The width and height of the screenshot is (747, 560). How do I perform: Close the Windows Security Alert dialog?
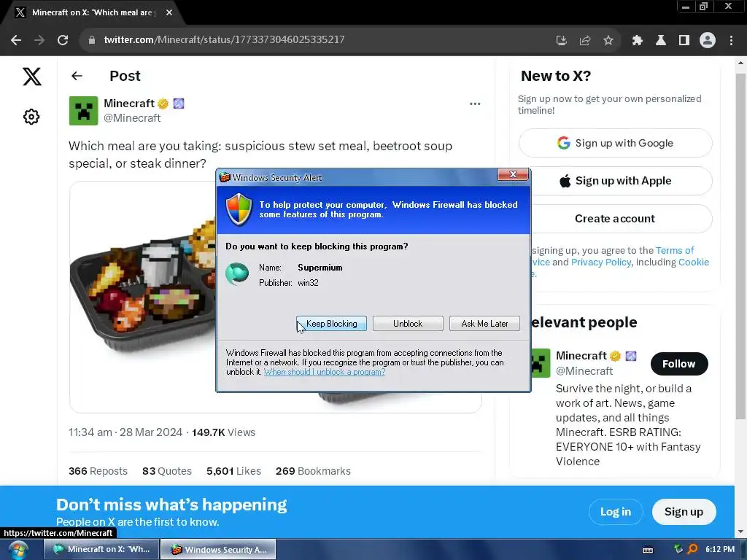tap(513, 174)
